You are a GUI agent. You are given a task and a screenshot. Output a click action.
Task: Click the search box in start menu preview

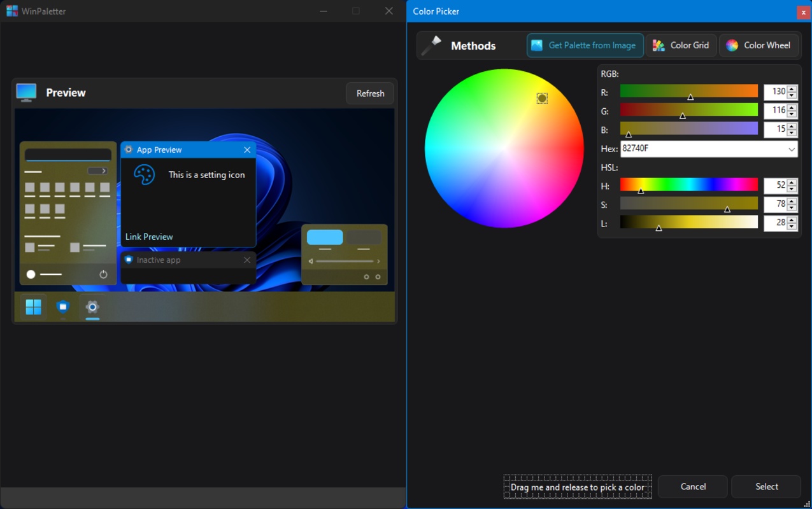(68, 155)
